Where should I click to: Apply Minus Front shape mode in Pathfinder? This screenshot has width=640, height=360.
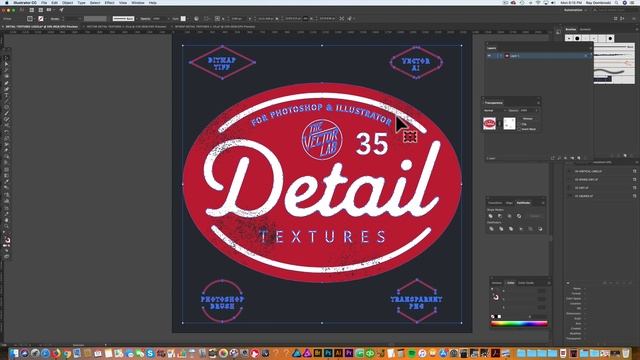pyautogui.click(x=500, y=216)
